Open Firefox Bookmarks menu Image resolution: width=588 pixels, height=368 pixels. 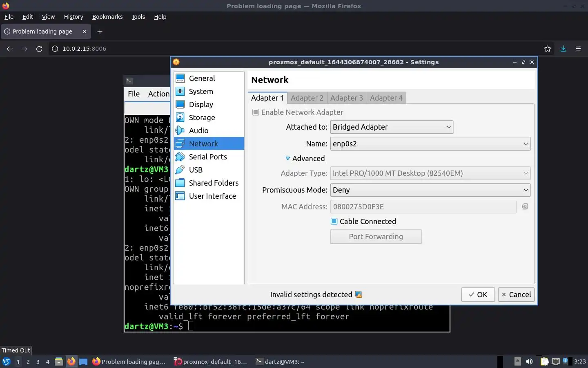pos(107,17)
